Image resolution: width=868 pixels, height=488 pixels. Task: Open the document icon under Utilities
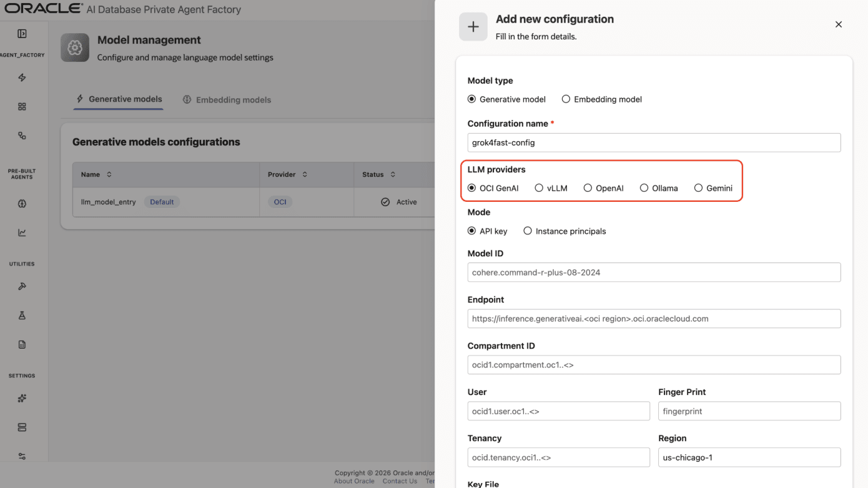coord(22,344)
